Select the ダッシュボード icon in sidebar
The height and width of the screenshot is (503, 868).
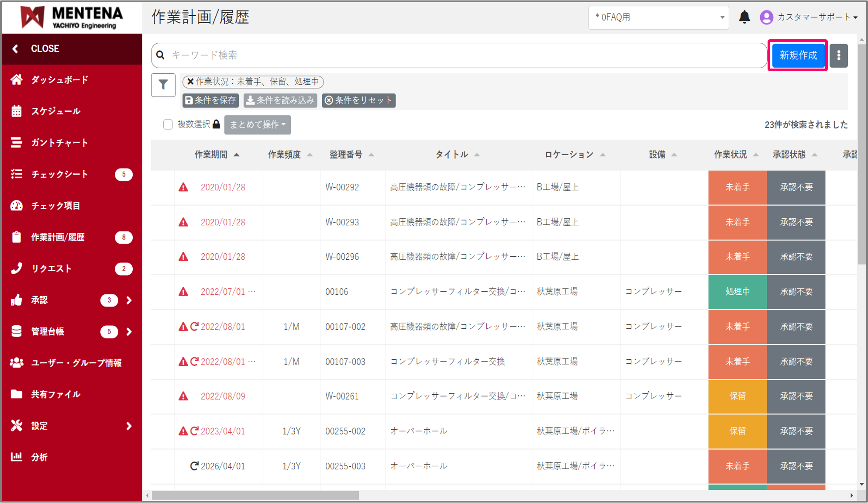point(17,79)
